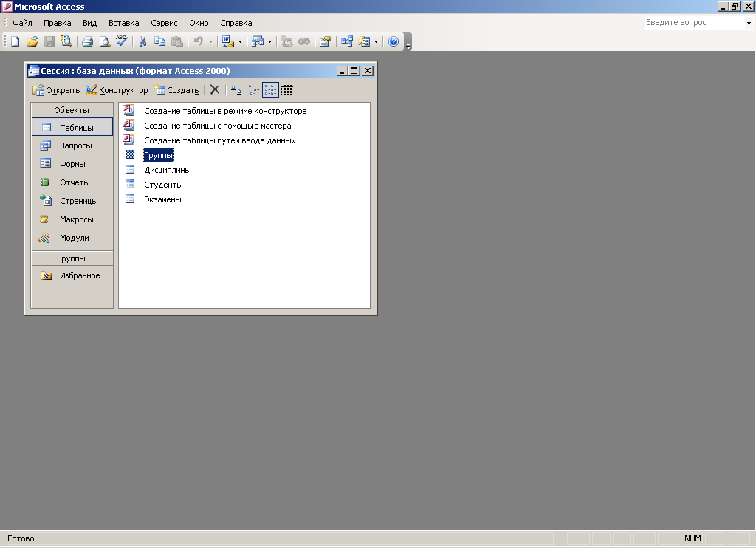Run the ABC spelling check
The height and width of the screenshot is (548, 756).
pyautogui.click(x=122, y=41)
